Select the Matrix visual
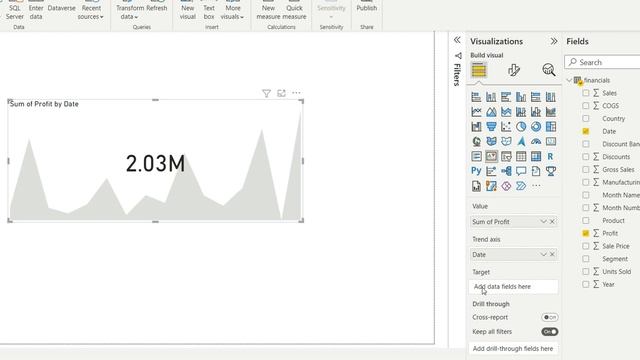The height and width of the screenshot is (360, 640). tap(536, 156)
